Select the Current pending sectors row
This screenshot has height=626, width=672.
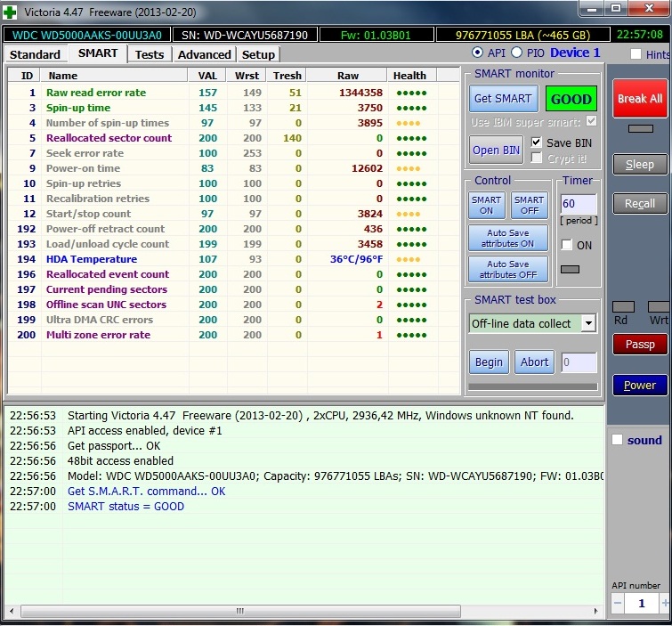(x=233, y=289)
